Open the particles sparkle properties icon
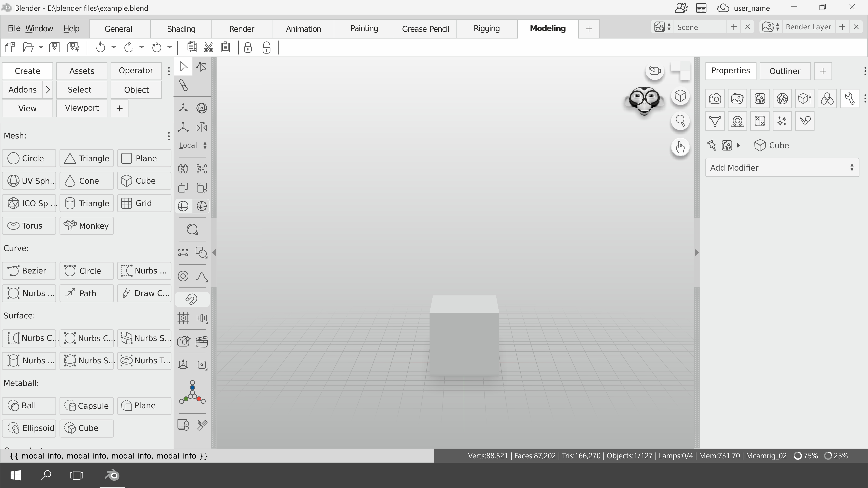 [782, 121]
